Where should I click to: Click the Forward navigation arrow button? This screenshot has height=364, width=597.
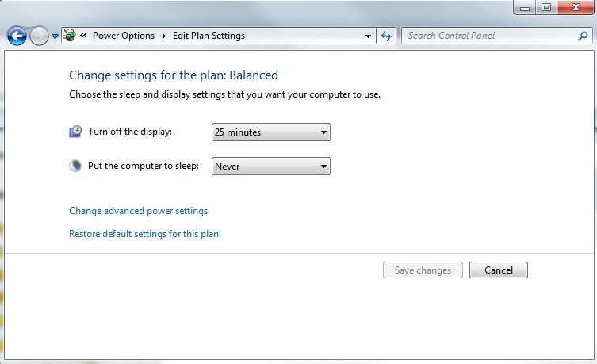[38, 36]
